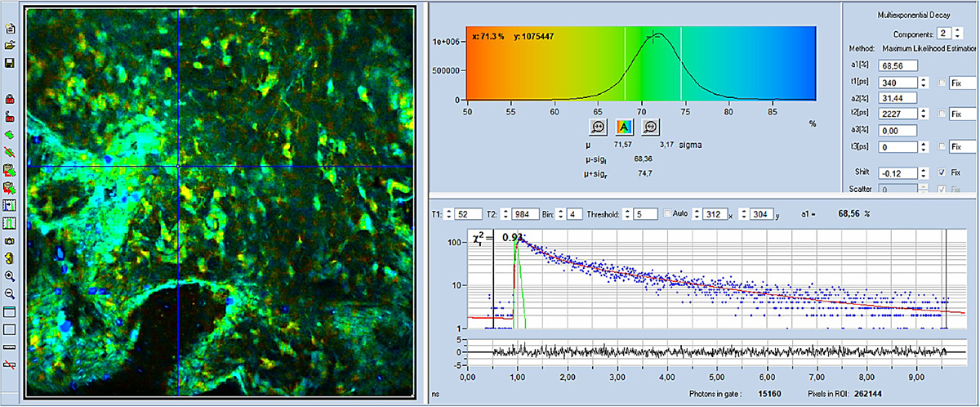Enable the Fix checkbox for t2[ps]

pos(942,114)
